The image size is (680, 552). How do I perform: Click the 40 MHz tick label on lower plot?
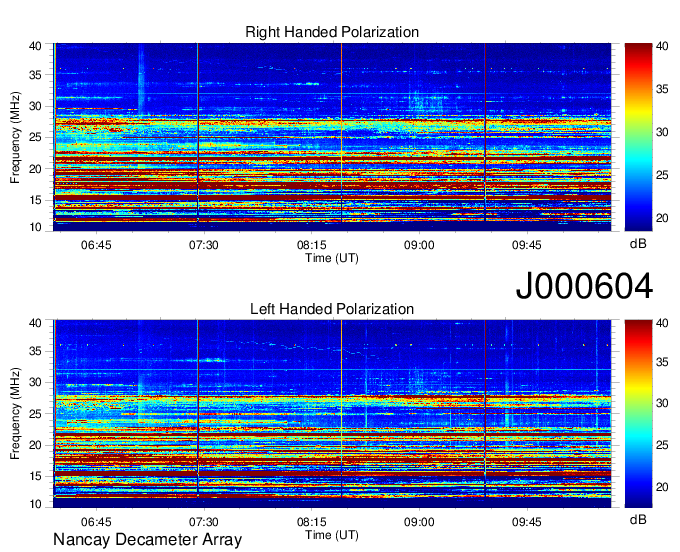tap(35, 323)
